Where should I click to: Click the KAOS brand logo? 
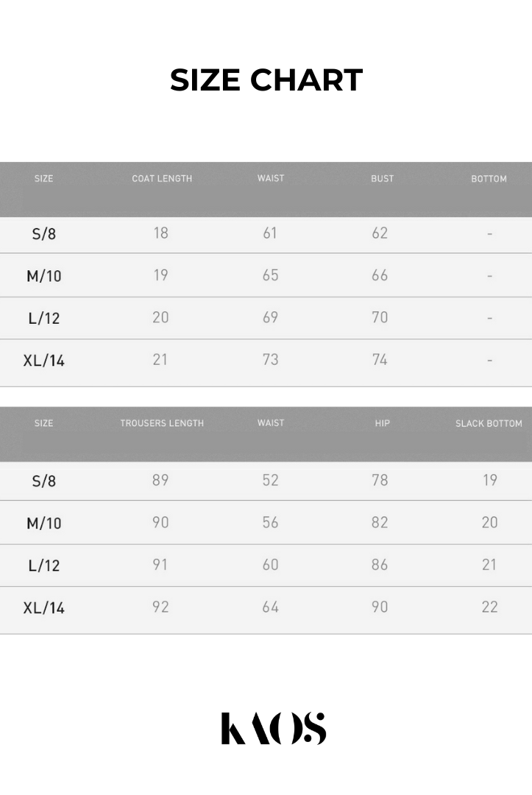(273, 728)
